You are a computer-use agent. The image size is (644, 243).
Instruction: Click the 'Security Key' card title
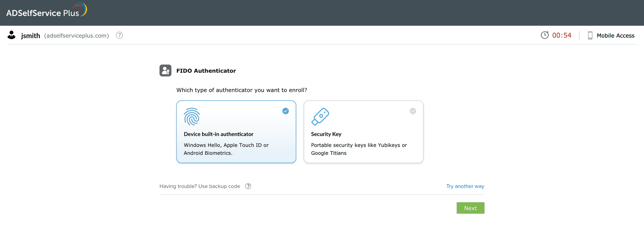point(326,134)
